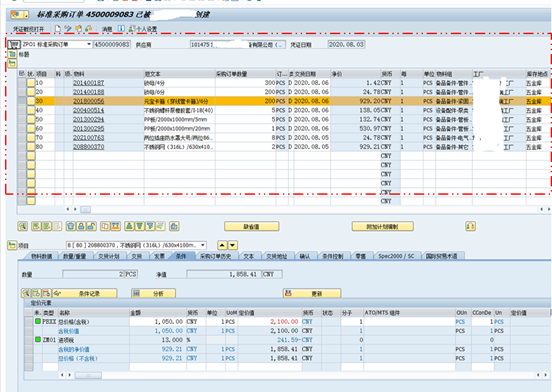
Task: Click pricing table horizontal scrollbar thumb
Action: pos(88,375)
